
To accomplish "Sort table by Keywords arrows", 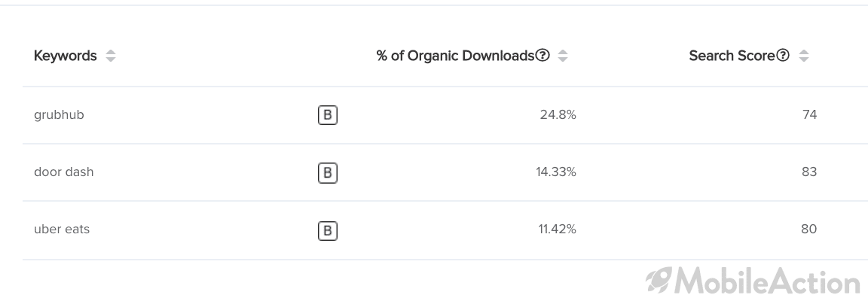I will [x=111, y=56].
